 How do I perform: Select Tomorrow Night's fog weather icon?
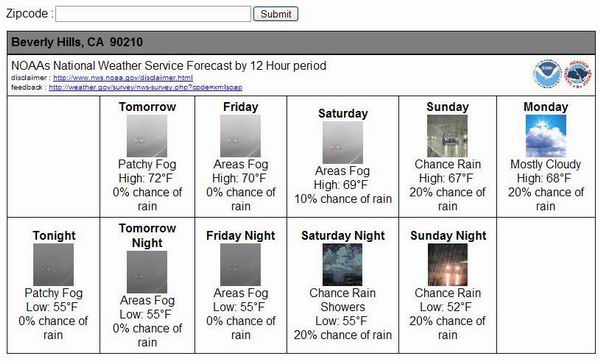(x=147, y=272)
